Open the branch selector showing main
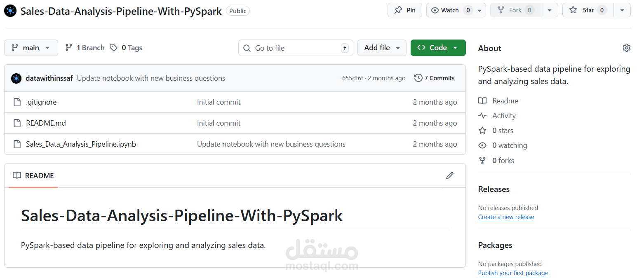644x278 pixels. pos(31,47)
